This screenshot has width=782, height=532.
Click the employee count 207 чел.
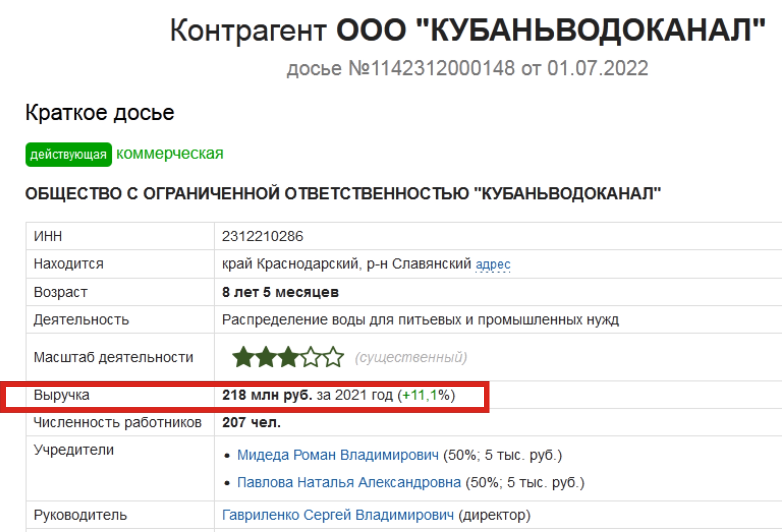(x=251, y=422)
